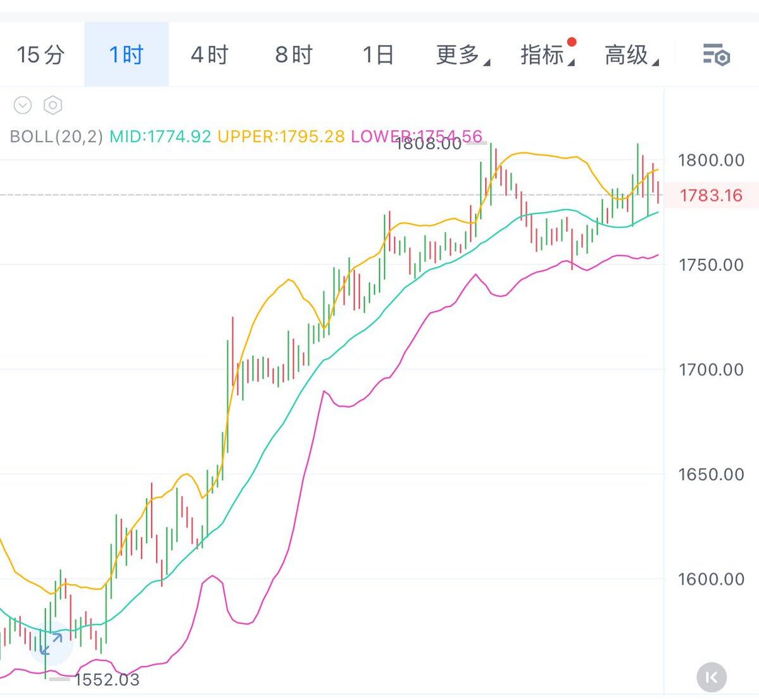The width and height of the screenshot is (759, 700).
Task: Click the LOWER:1754.56 value
Action: (x=417, y=137)
